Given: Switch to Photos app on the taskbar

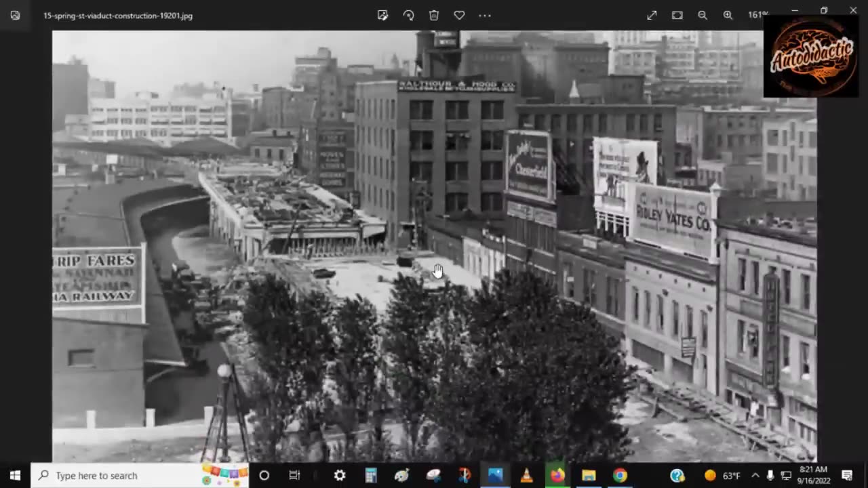Looking at the screenshot, I should [x=496, y=475].
